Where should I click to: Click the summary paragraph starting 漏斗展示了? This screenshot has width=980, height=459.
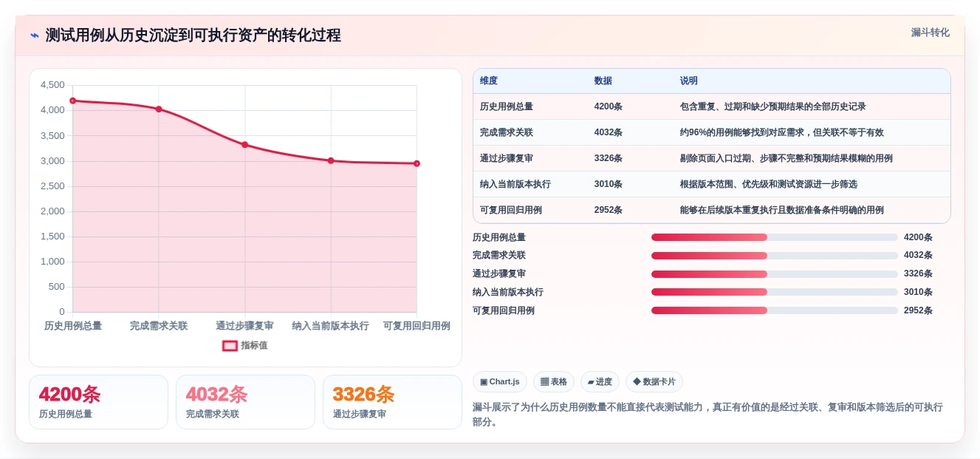pos(707,415)
